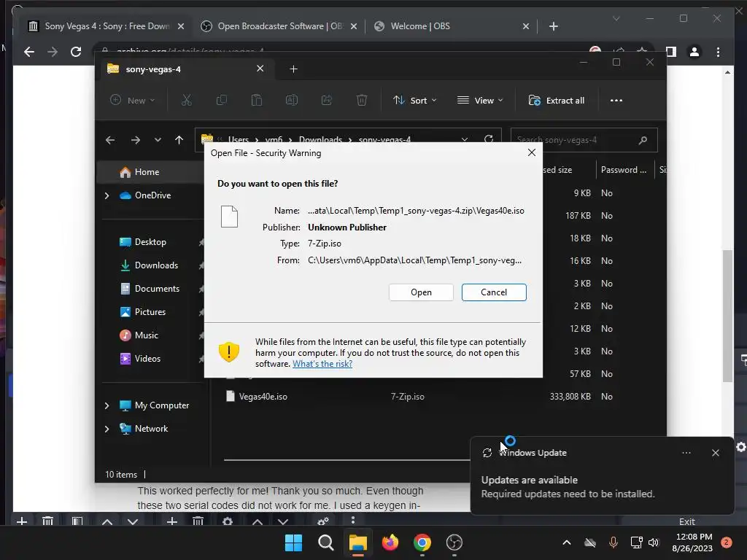Open the View dropdown in File Explorer
The width and height of the screenshot is (747, 560).
[x=480, y=101]
